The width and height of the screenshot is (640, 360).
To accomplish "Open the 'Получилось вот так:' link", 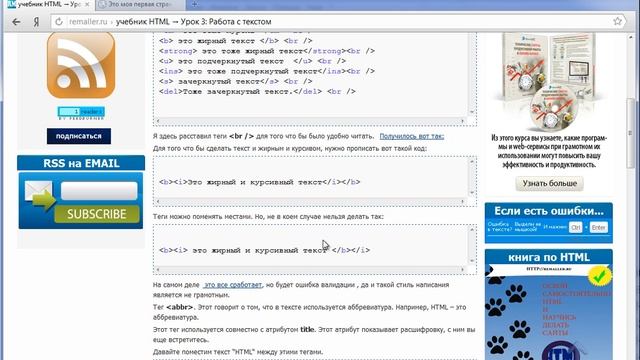I will click(412, 136).
